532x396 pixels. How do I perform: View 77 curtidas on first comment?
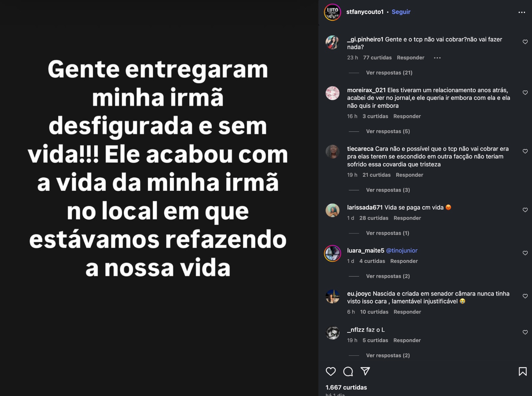[377, 58]
